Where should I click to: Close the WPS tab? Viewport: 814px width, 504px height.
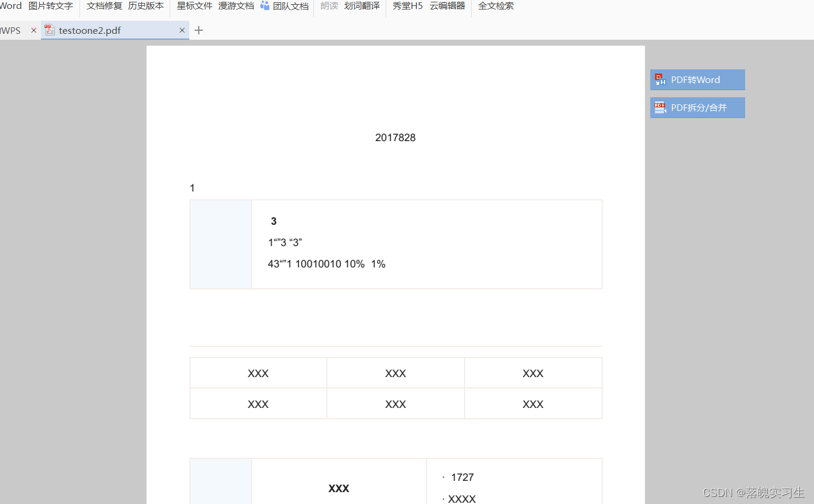34,30
